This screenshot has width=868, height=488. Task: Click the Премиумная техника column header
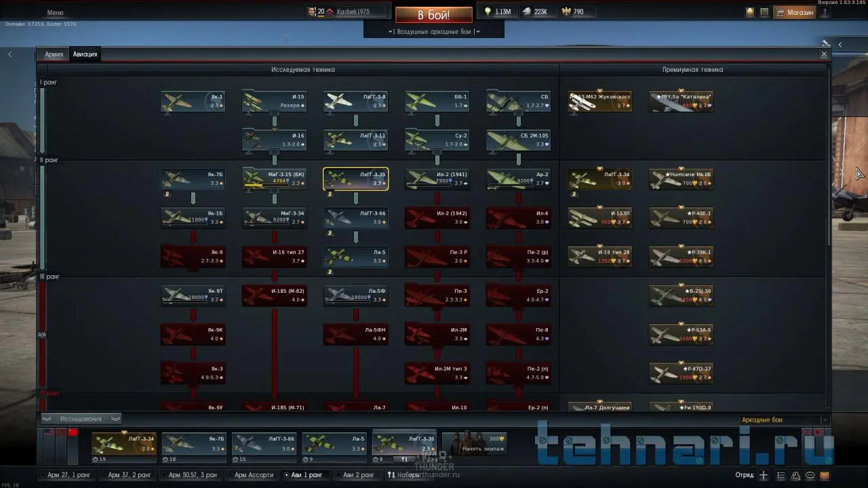click(x=692, y=69)
